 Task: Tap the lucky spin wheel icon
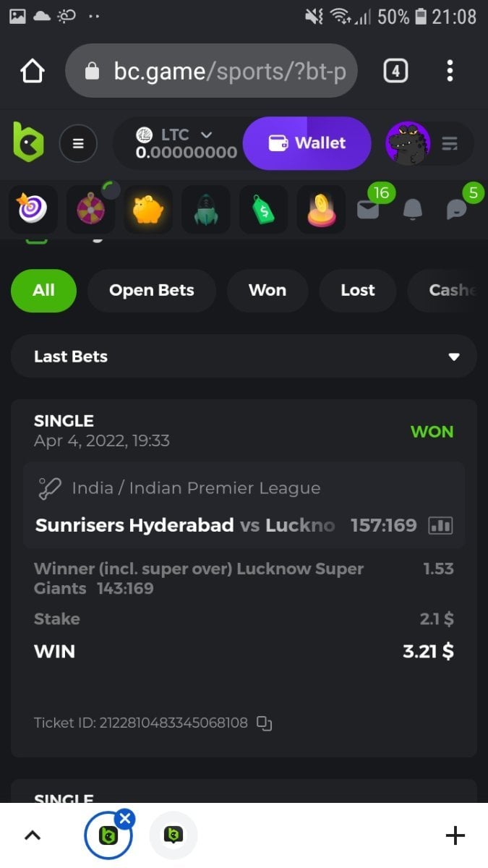point(90,210)
